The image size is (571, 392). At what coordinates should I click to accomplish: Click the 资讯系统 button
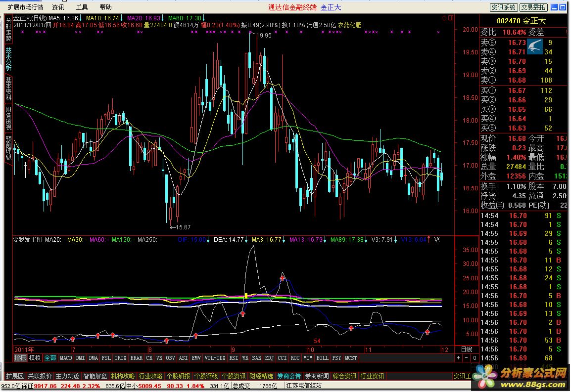click(x=503, y=7)
